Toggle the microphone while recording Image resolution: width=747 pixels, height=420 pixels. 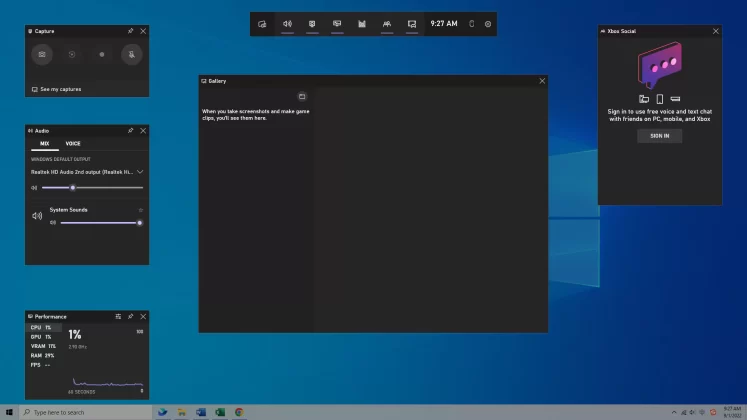click(131, 54)
